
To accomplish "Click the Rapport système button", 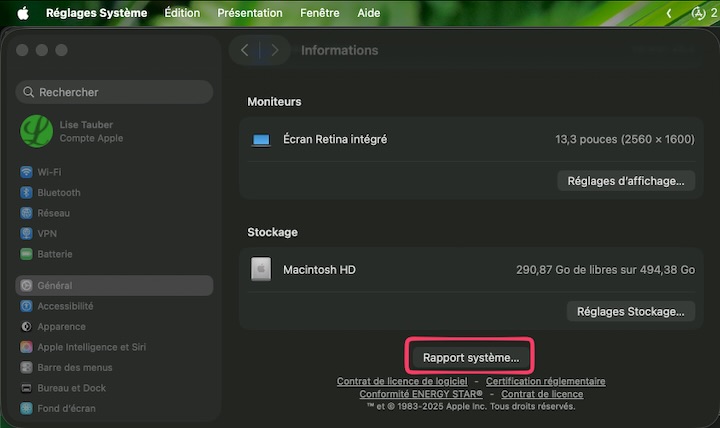I will [471, 357].
